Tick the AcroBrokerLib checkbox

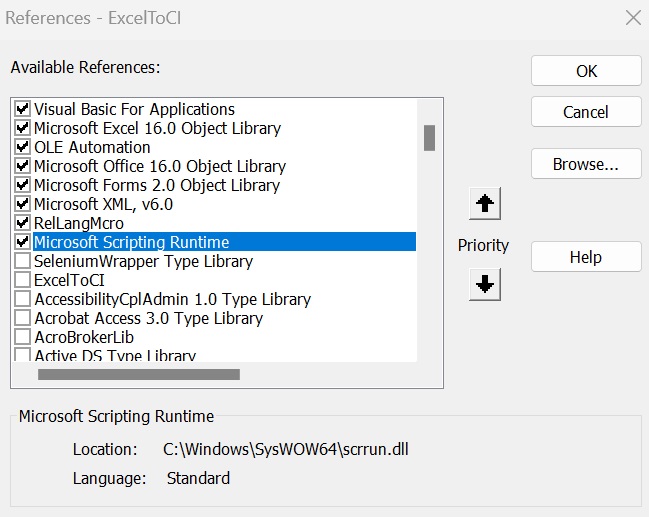click(x=22, y=337)
